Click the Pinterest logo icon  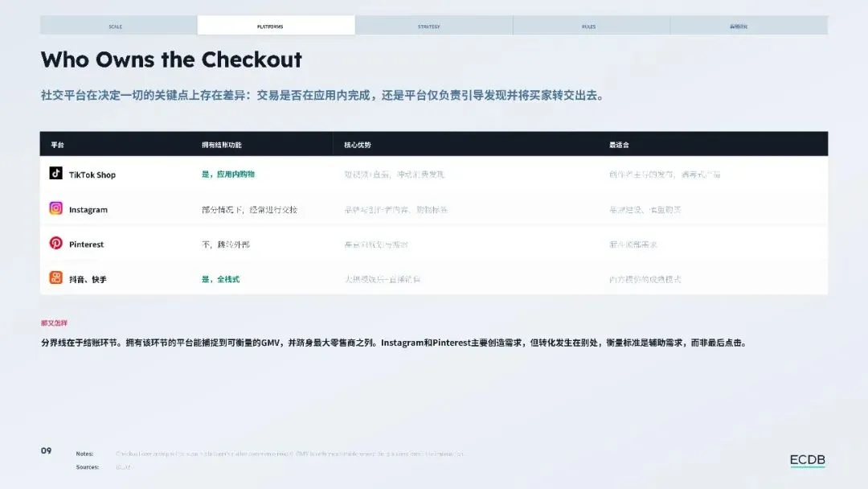tap(56, 243)
